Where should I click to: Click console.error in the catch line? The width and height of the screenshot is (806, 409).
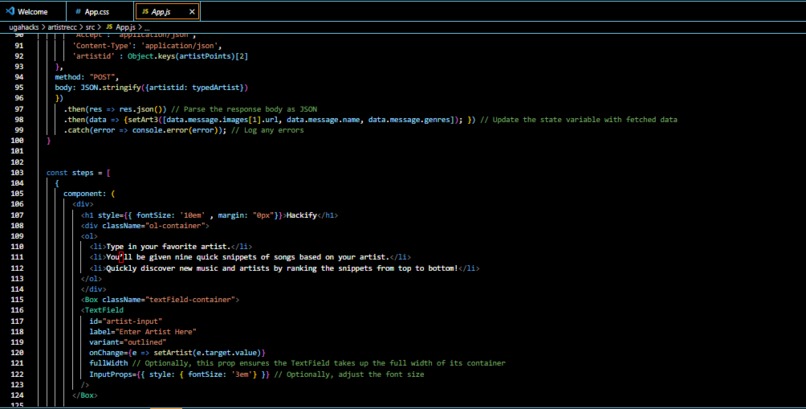click(x=162, y=131)
